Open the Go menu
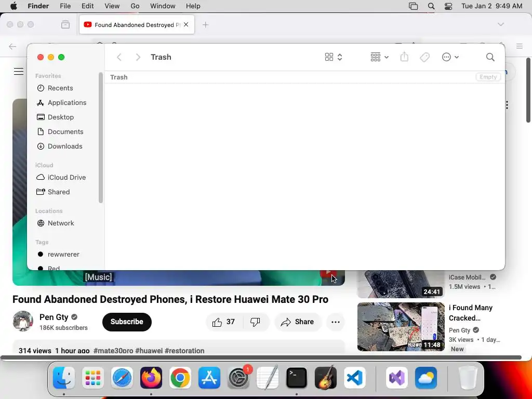532x399 pixels. (135, 6)
